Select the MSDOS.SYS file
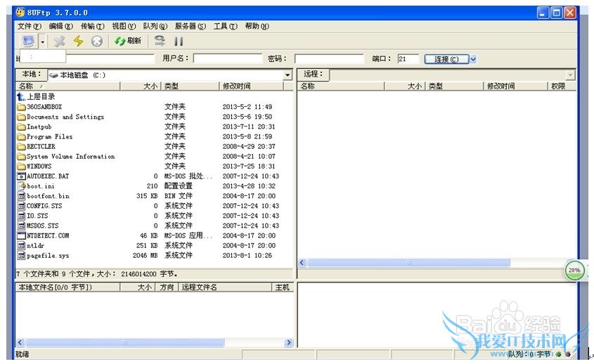The image size is (594, 364). [x=38, y=226]
